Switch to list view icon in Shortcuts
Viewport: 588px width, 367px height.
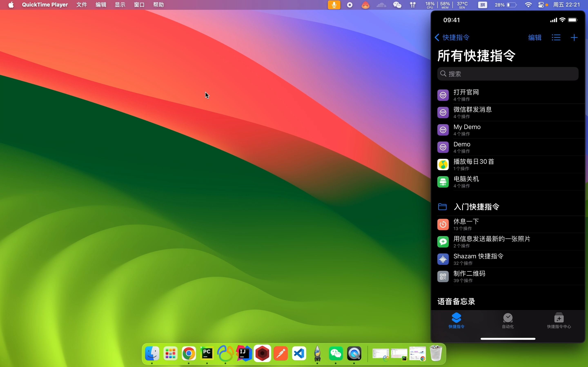pyautogui.click(x=556, y=38)
